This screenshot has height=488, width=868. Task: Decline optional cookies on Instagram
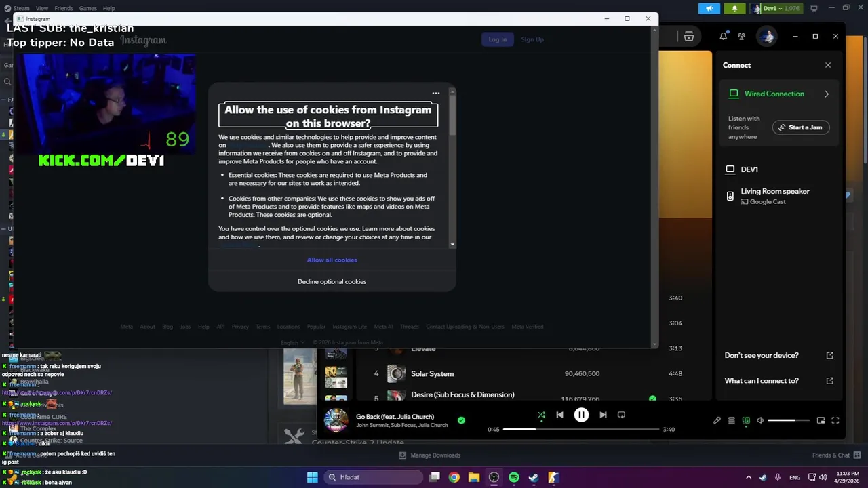point(332,281)
